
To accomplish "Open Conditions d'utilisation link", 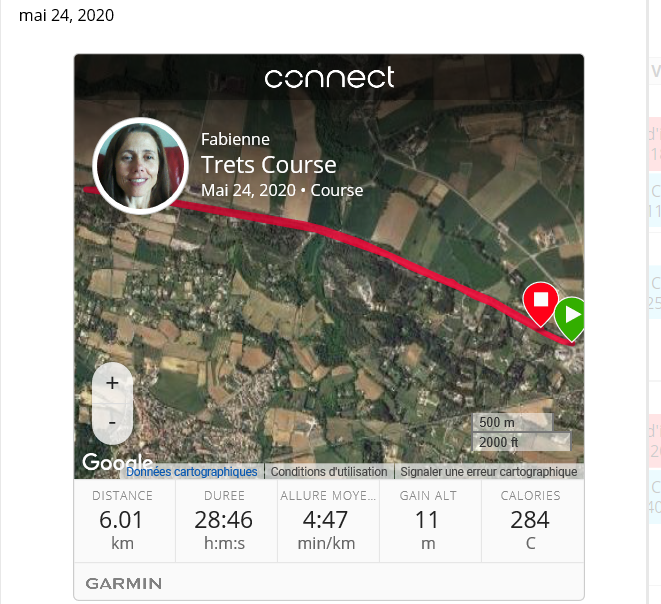I will (329, 472).
